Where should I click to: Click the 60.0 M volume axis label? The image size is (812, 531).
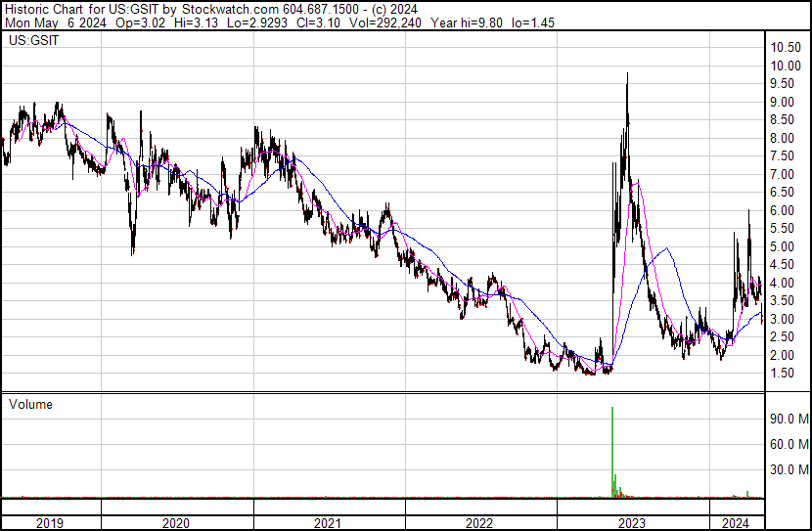coord(789,444)
